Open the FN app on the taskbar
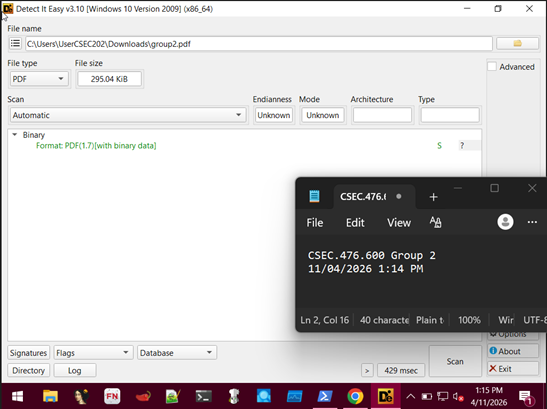This screenshot has height=409, width=547. [112, 397]
